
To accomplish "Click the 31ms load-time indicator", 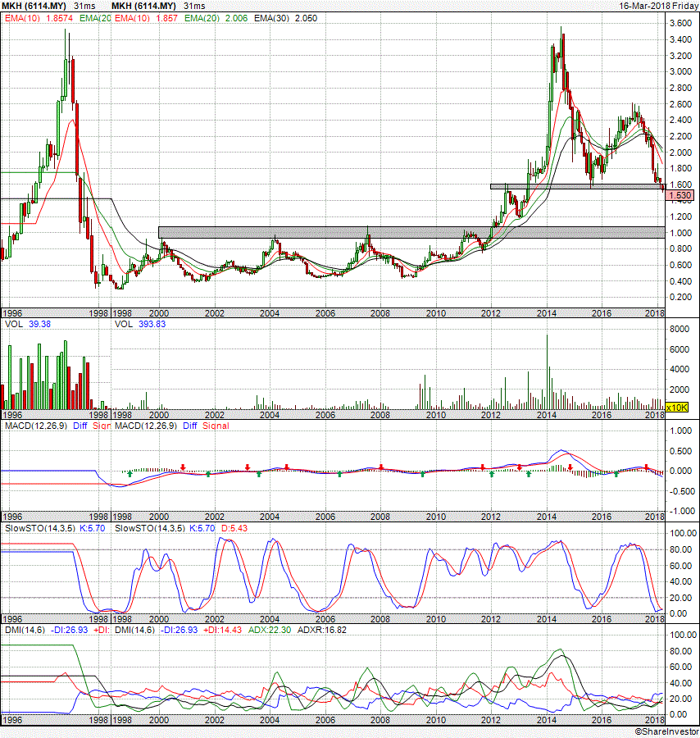I will coord(194,6).
